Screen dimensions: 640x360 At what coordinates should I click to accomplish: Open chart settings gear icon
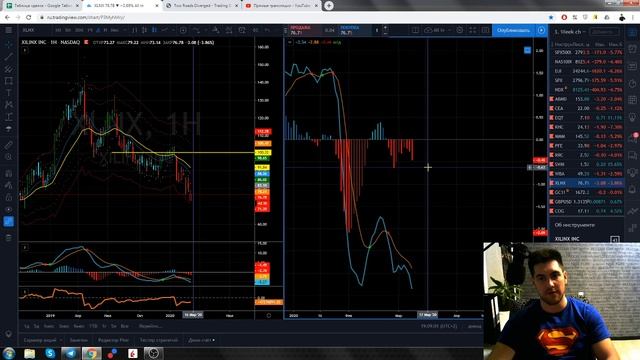point(460,30)
